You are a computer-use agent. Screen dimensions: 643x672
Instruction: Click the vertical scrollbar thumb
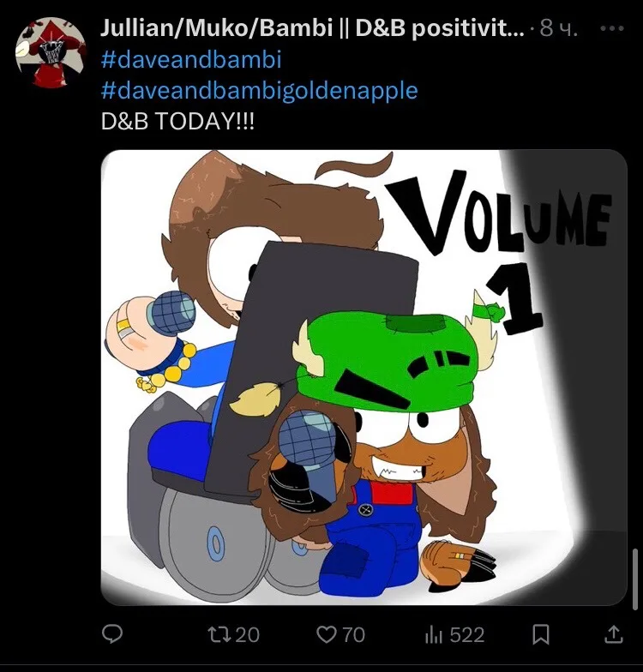tap(635, 579)
